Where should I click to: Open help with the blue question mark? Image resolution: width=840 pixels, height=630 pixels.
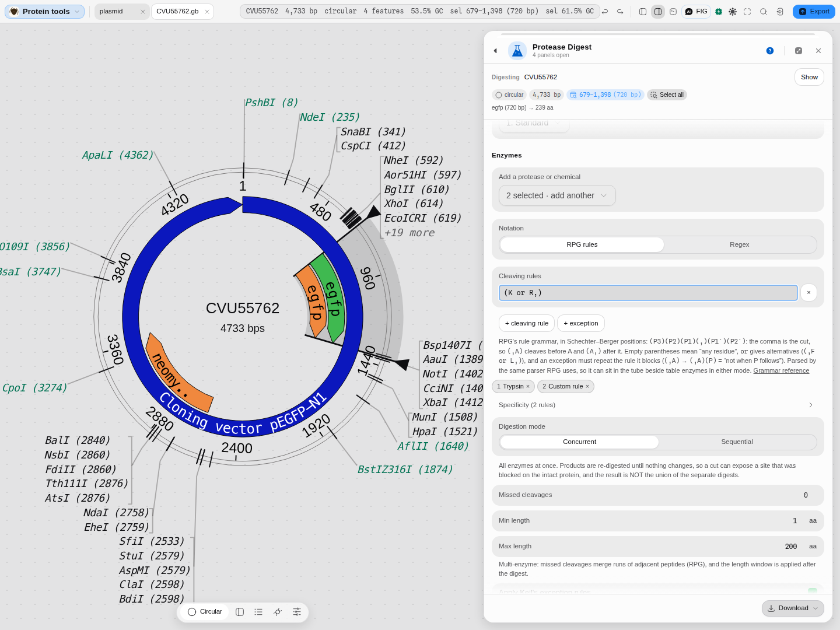click(770, 51)
